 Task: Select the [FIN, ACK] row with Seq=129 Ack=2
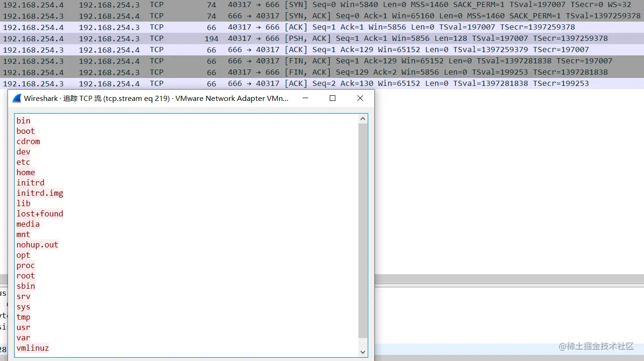(x=322, y=72)
